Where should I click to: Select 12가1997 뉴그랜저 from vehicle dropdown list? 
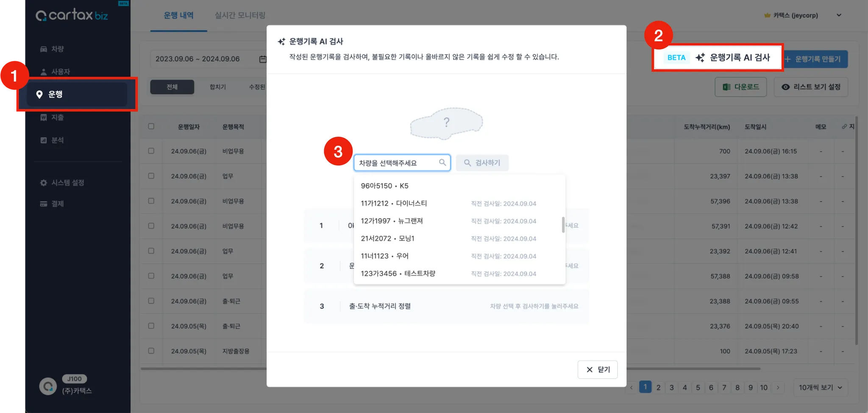click(x=392, y=221)
